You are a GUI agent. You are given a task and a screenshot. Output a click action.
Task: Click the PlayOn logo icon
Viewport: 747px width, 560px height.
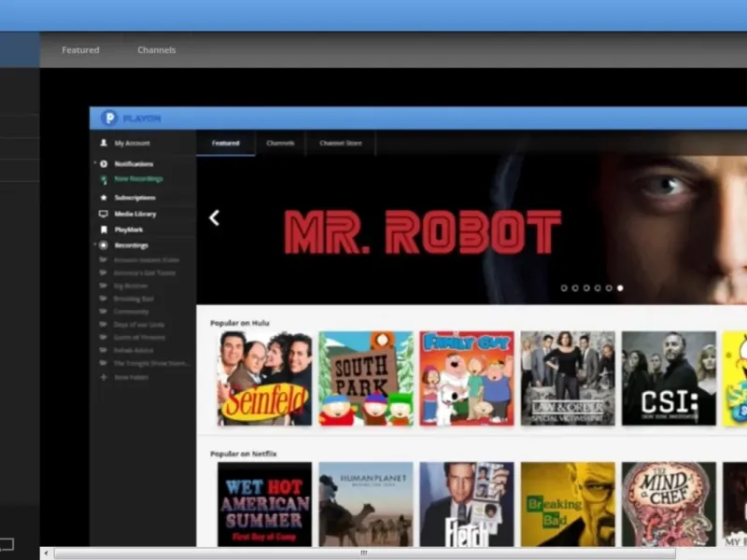[109, 118]
